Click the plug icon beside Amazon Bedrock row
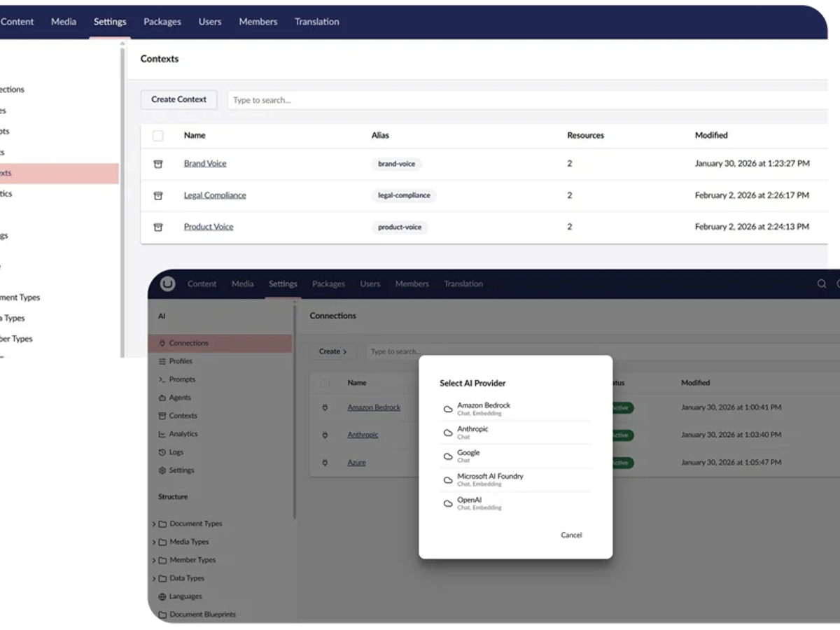 pos(325,407)
